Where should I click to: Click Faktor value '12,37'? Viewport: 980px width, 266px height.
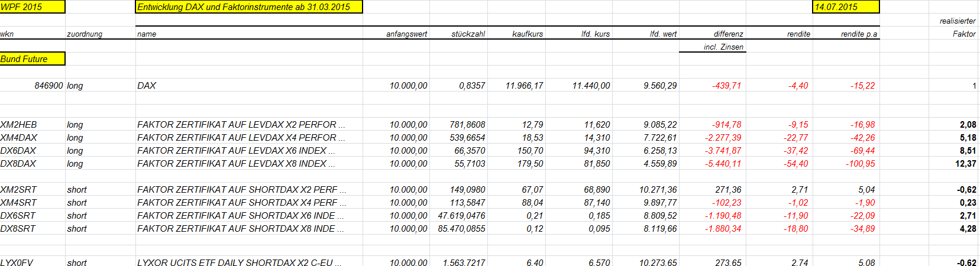[966, 164]
